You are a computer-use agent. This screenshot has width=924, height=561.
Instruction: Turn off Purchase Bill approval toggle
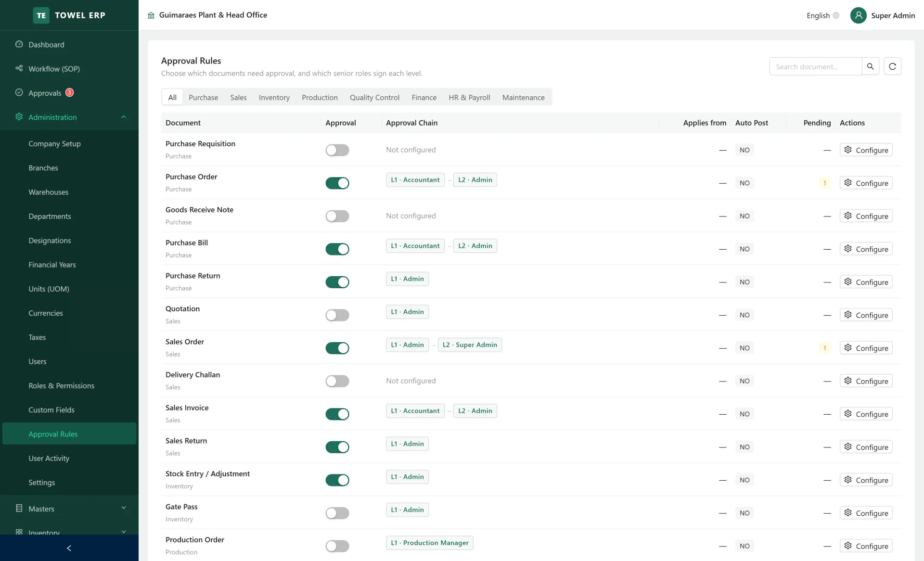(x=337, y=249)
